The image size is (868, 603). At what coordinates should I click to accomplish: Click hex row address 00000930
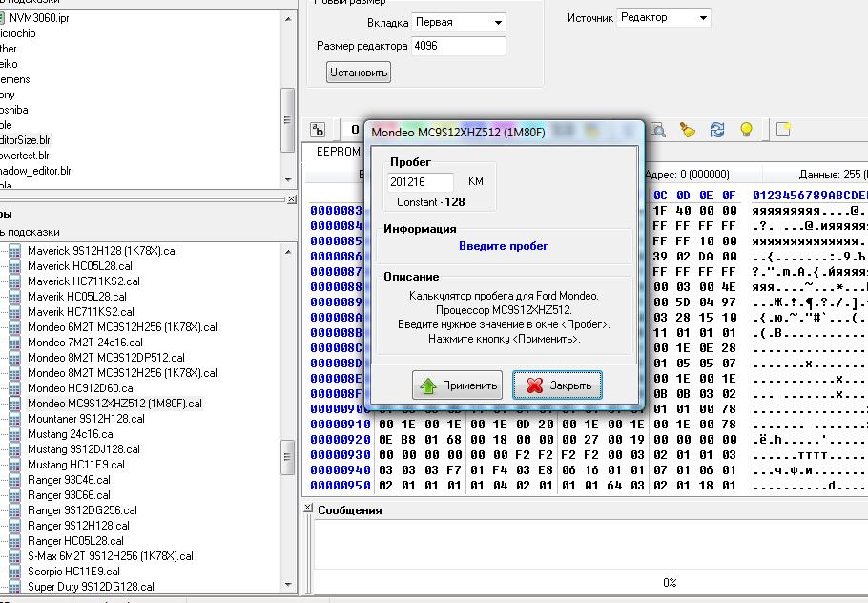[x=341, y=455]
